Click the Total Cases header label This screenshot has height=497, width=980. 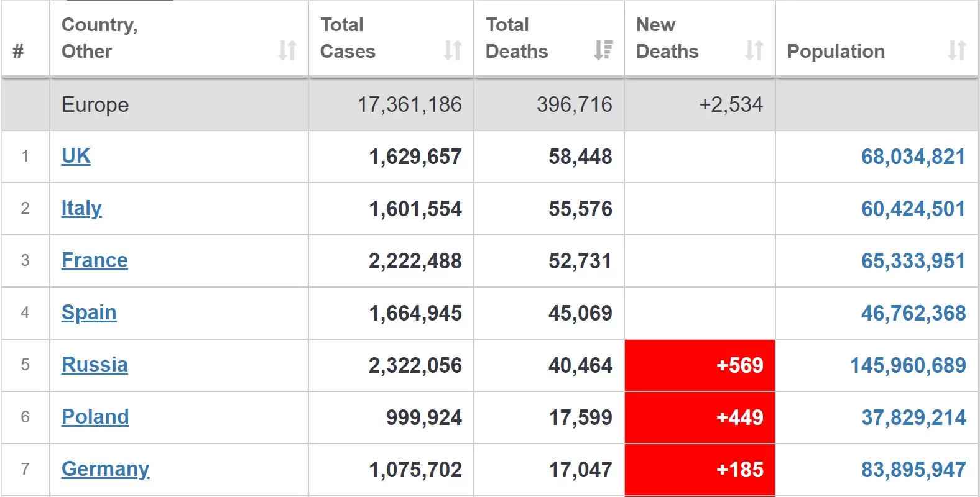tap(348, 38)
